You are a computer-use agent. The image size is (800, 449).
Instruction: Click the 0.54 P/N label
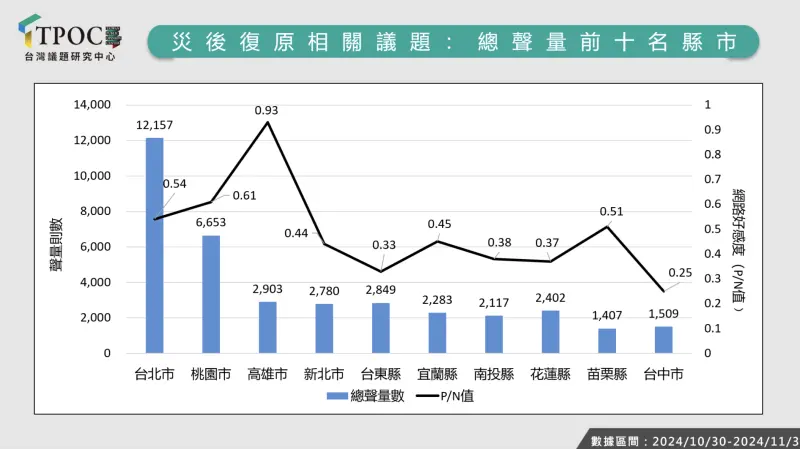point(174,184)
